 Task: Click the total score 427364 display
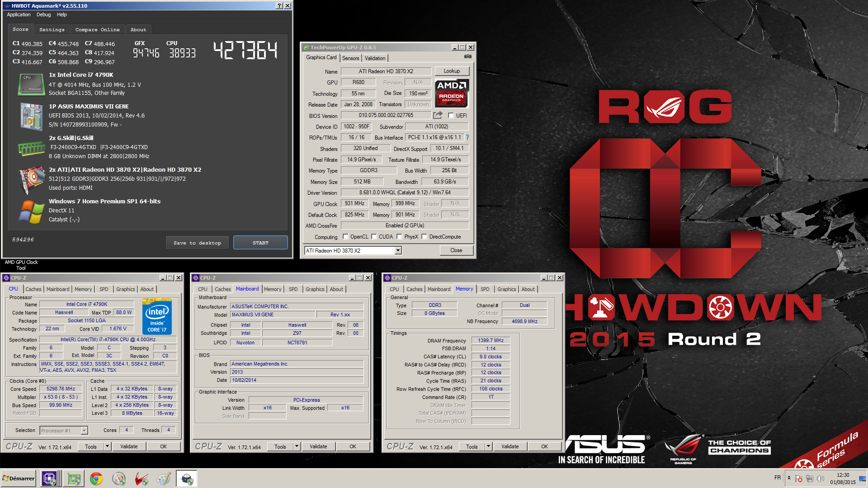pyautogui.click(x=245, y=50)
